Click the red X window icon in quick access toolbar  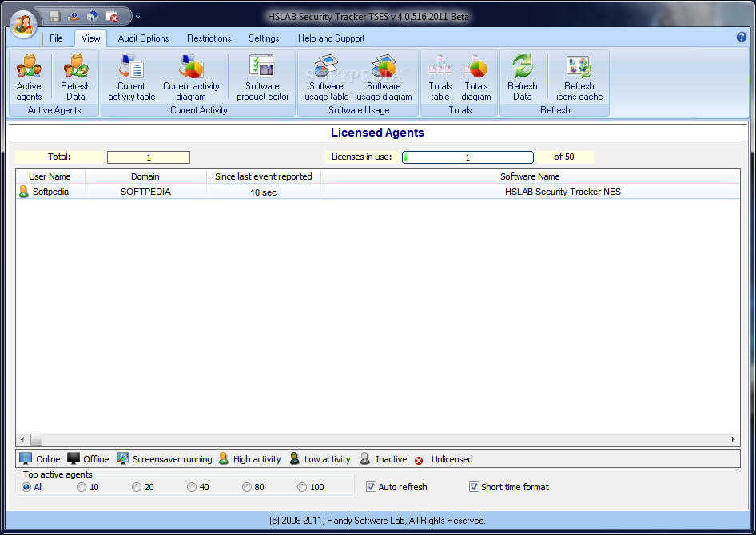click(112, 17)
